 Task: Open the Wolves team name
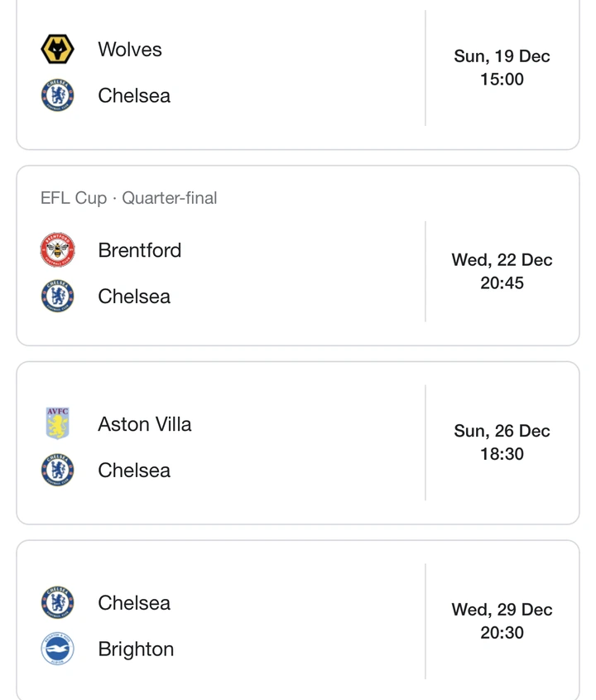coord(130,49)
